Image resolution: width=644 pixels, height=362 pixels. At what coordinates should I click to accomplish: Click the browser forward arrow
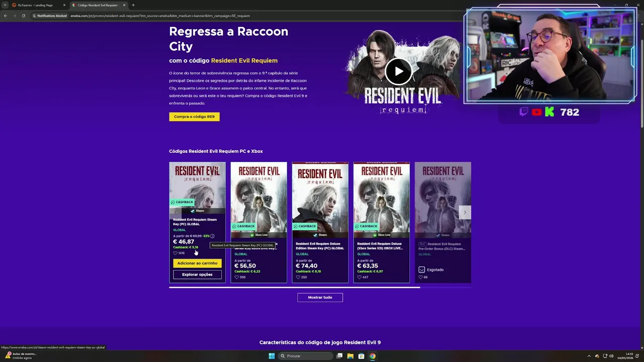(x=14, y=16)
